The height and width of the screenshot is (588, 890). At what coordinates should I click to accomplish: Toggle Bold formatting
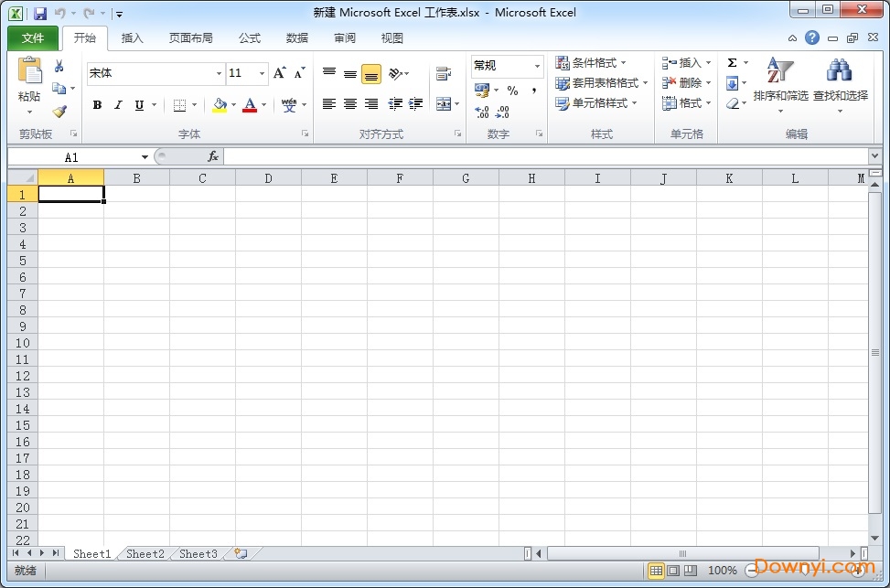coord(97,105)
